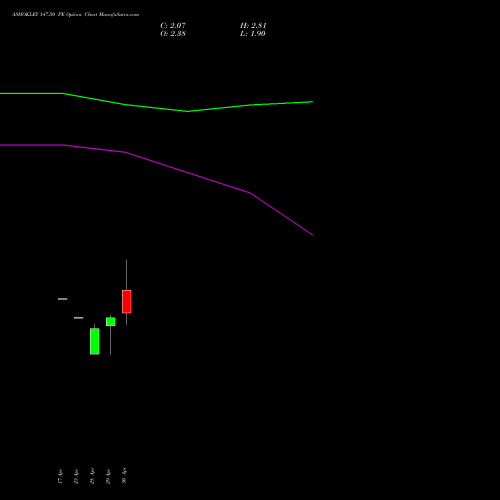The width and height of the screenshot is (500, 500).
Task: Click the low value 'L: 1.90'
Action: point(253,33)
